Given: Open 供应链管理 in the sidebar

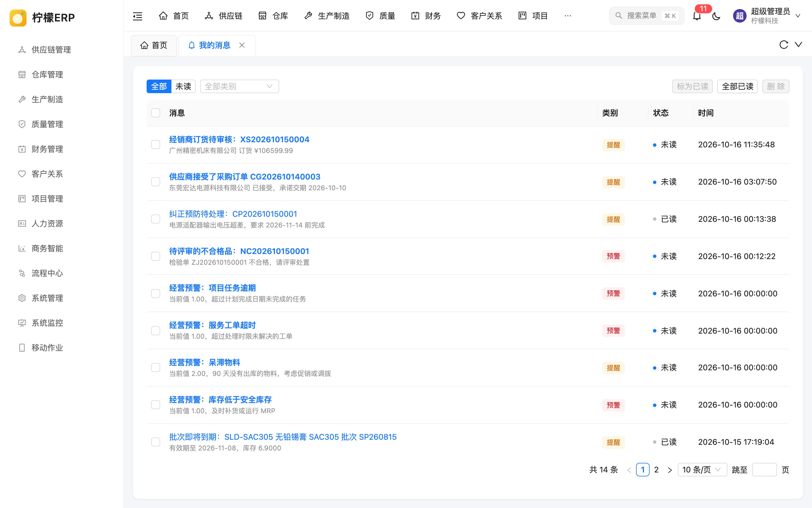Looking at the screenshot, I should pyautogui.click(x=62, y=50).
